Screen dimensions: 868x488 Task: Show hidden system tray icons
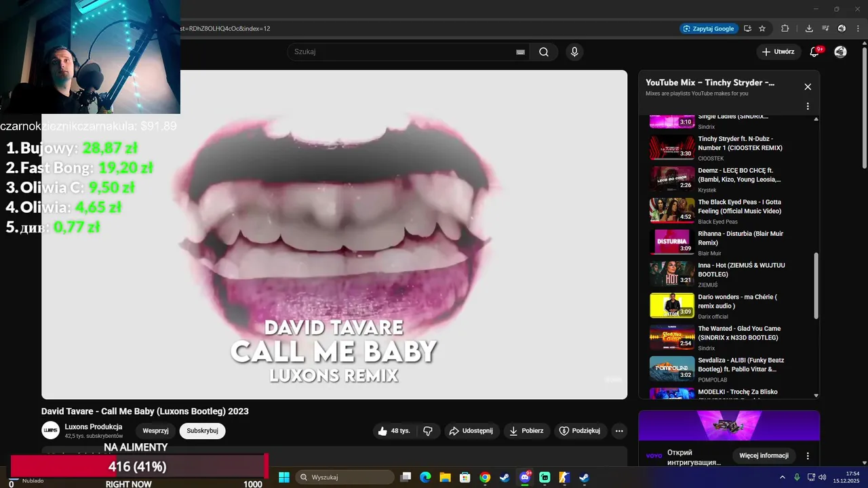click(x=782, y=477)
